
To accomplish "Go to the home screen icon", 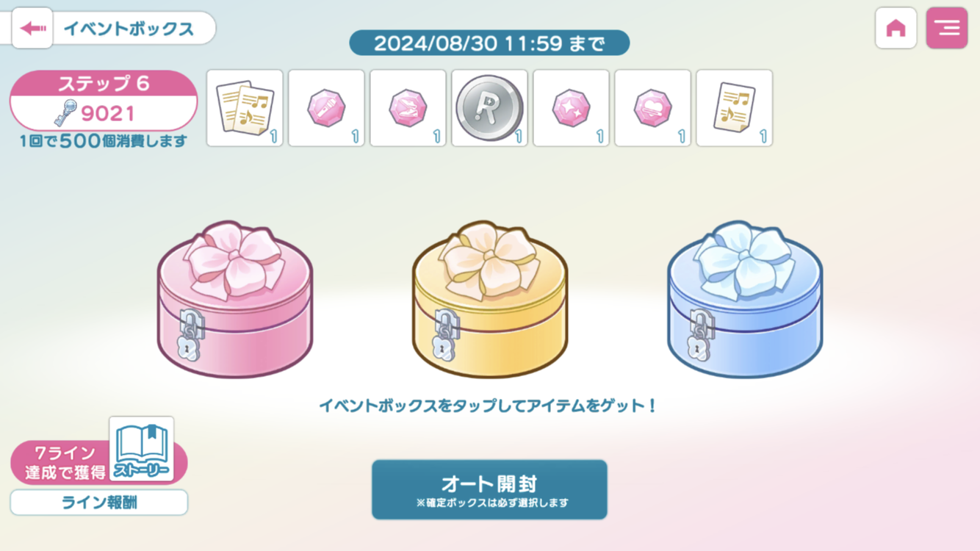I will (x=896, y=29).
